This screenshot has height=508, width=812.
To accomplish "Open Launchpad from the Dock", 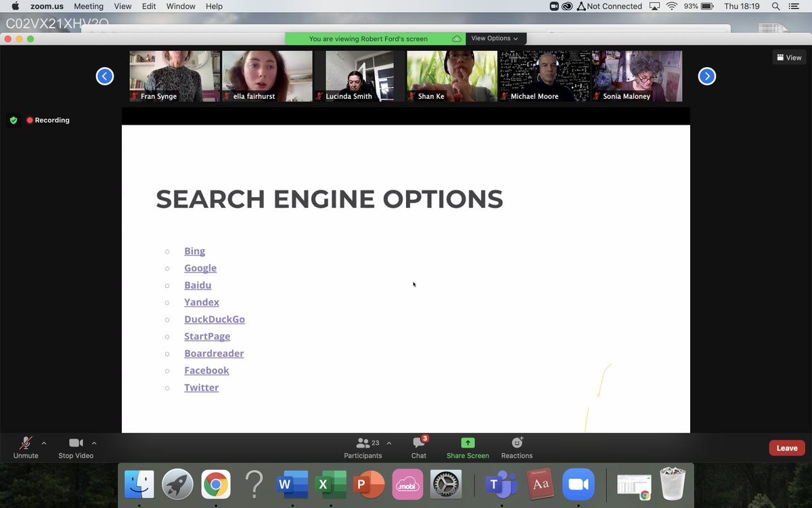I will (178, 485).
